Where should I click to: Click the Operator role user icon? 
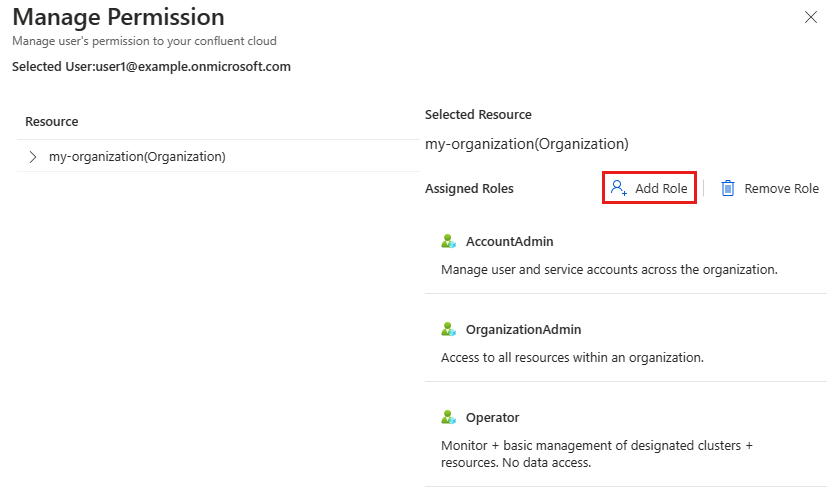pyautogui.click(x=449, y=417)
